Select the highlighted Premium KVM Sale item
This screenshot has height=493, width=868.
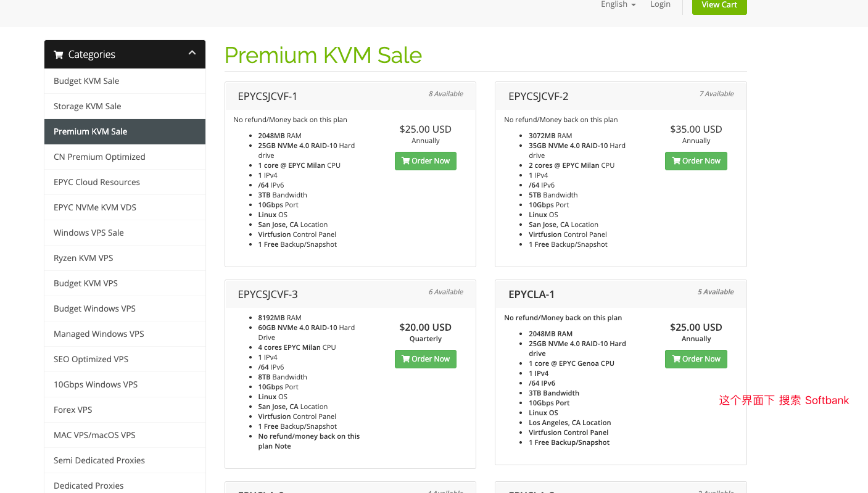click(x=125, y=131)
